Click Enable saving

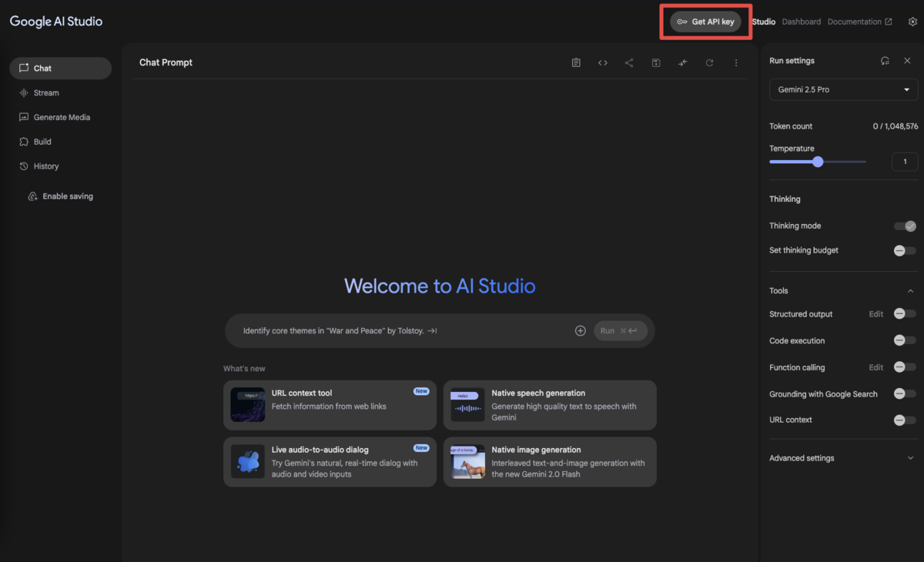(x=60, y=196)
